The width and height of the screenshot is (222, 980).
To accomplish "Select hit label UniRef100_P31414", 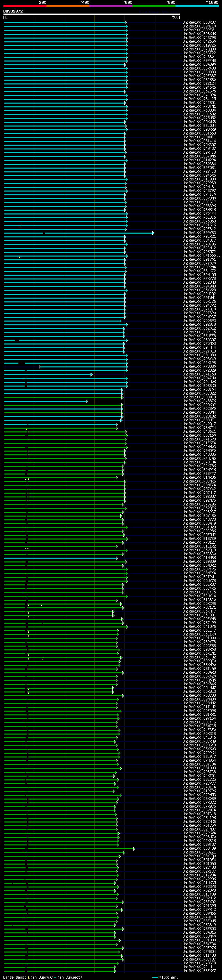I will (x=199, y=141).
